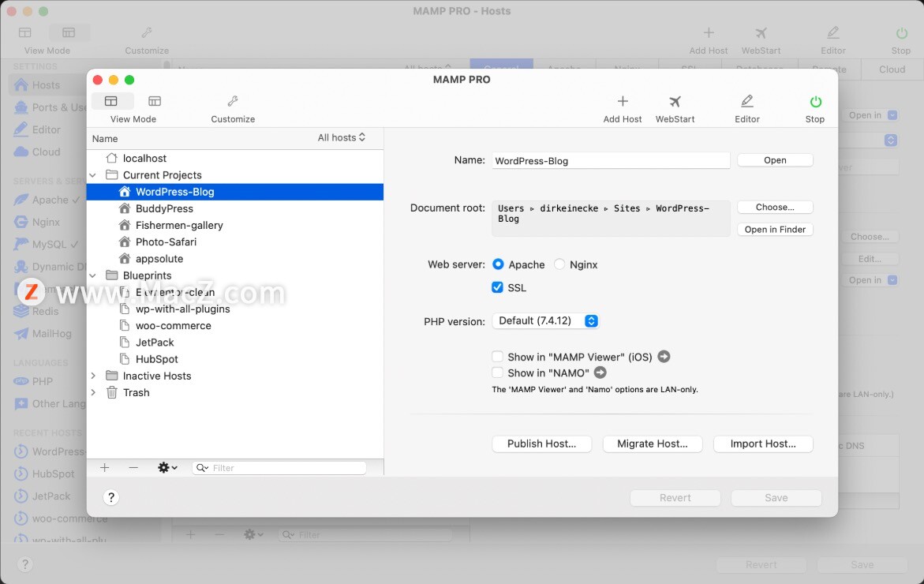Expand the Inactive Hosts group

[92, 376]
